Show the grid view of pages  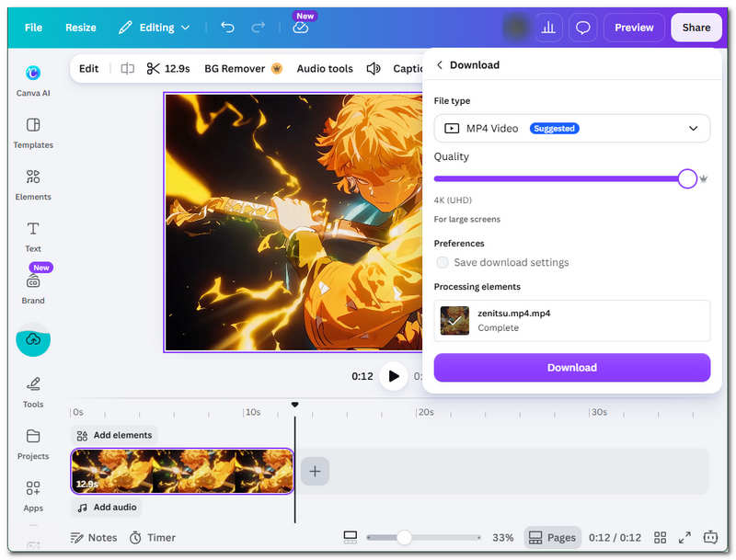click(660, 538)
